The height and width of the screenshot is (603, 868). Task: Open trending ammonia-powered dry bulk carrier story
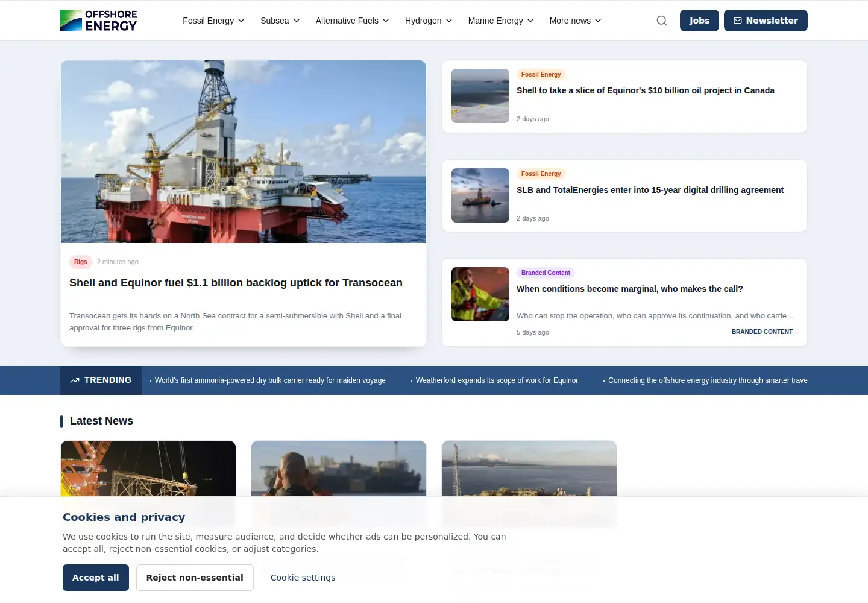click(x=270, y=380)
